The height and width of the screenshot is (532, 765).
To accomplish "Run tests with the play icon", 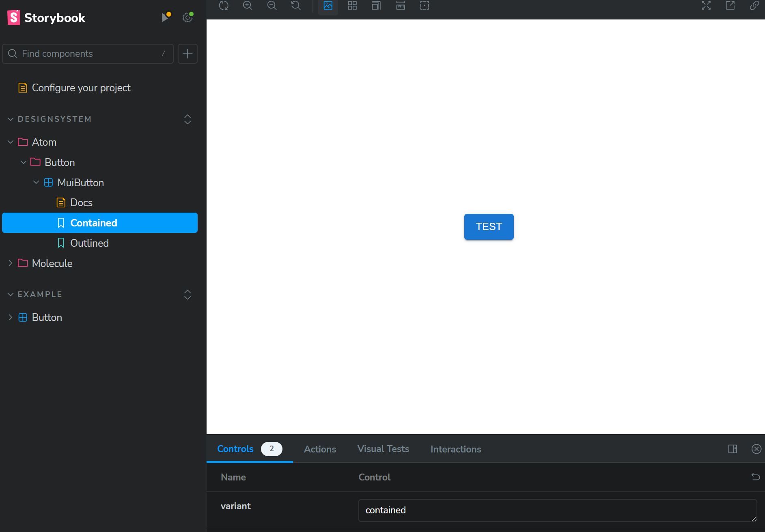I will tap(165, 17).
